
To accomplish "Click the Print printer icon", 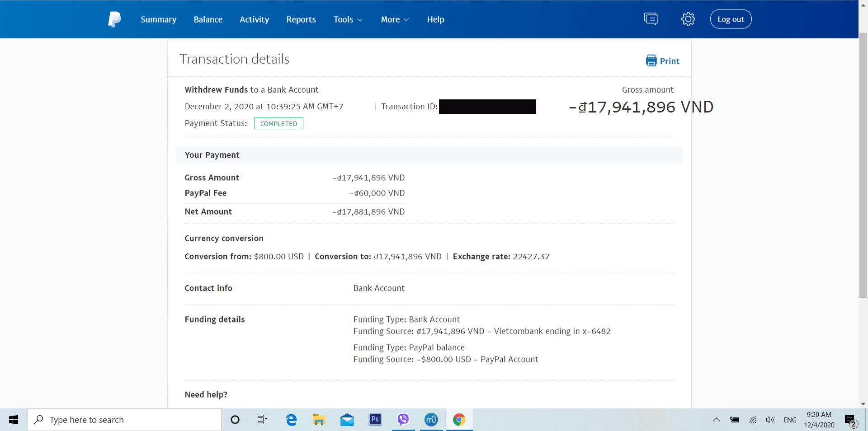I will click(x=651, y=61).
